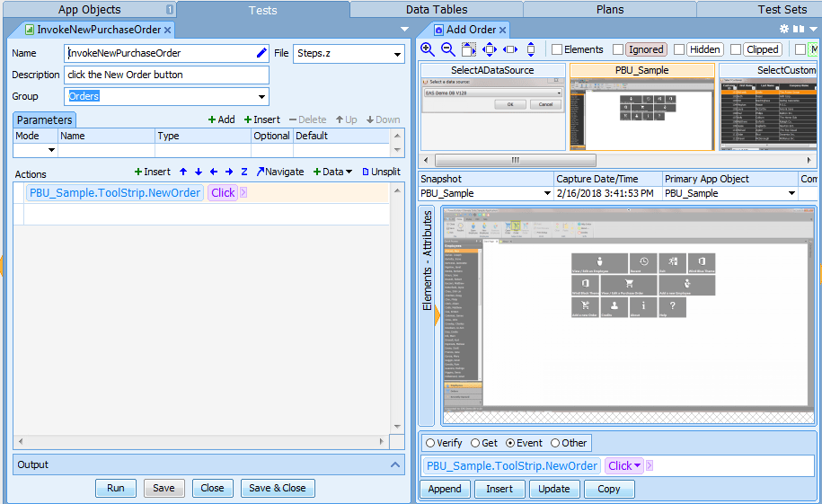Open the Snapshot dropdown showing PBU_Sample
Image resolution: width=822 pixels, height=504 pixels.
click(546, 193)
